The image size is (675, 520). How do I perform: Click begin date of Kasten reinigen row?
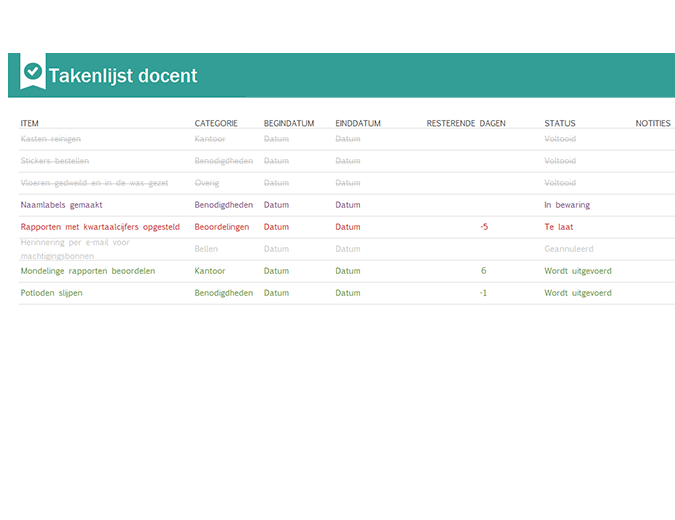tap(276, 139)
